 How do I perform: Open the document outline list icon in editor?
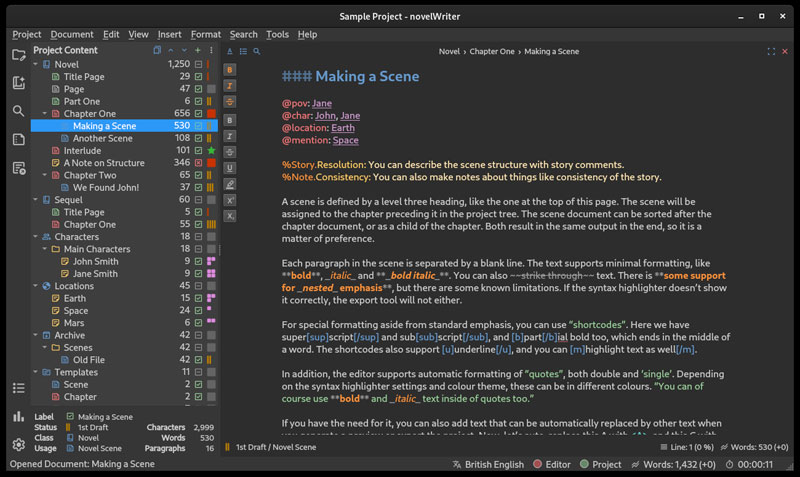[243, 52]
